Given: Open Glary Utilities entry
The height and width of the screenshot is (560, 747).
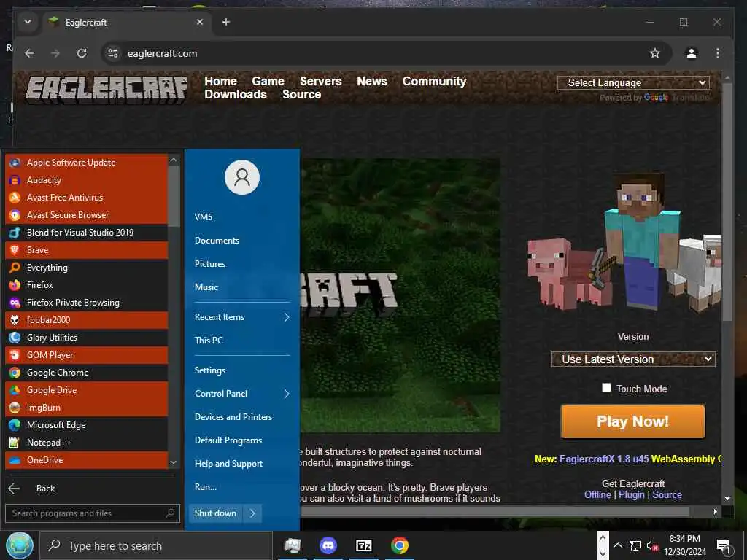Looking at the screenshot, I should (x=86, y=338).
